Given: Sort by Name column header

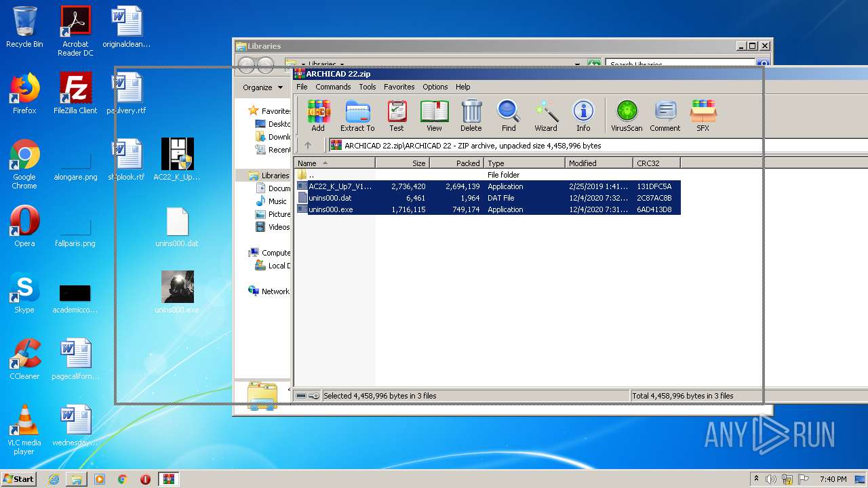Looking at the screenshot, I should click(335, 163).
